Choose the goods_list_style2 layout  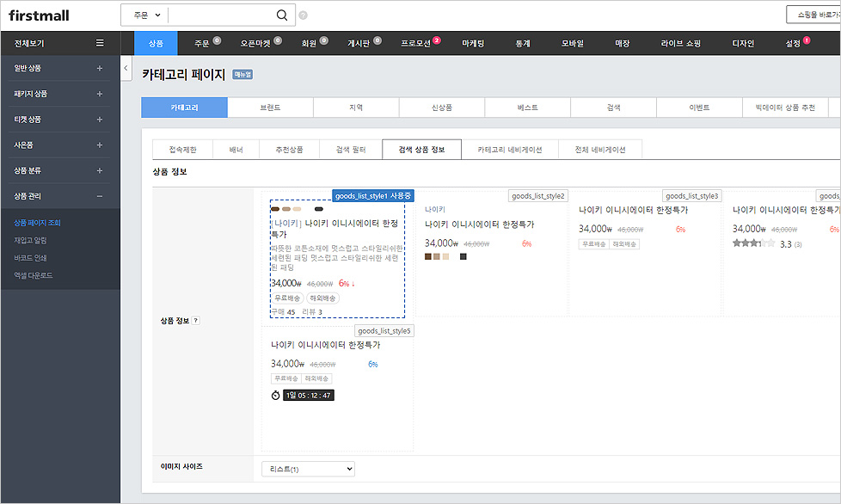(538, 196)
